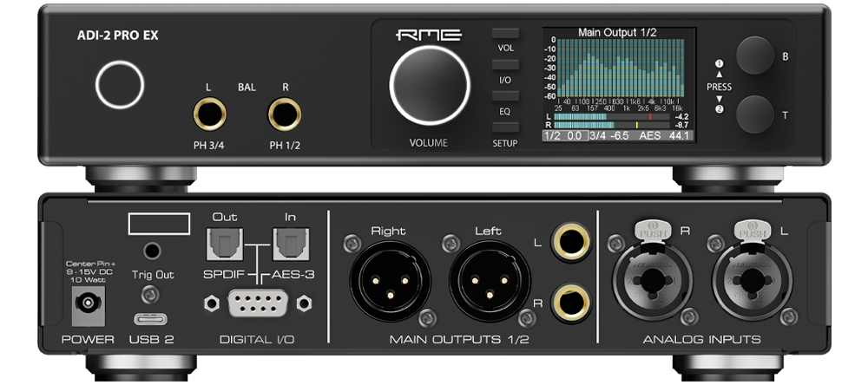The height and width of the screenshot is (385, 868).
Task: Click the spectrum analyzer display
Action: point(620,69)
